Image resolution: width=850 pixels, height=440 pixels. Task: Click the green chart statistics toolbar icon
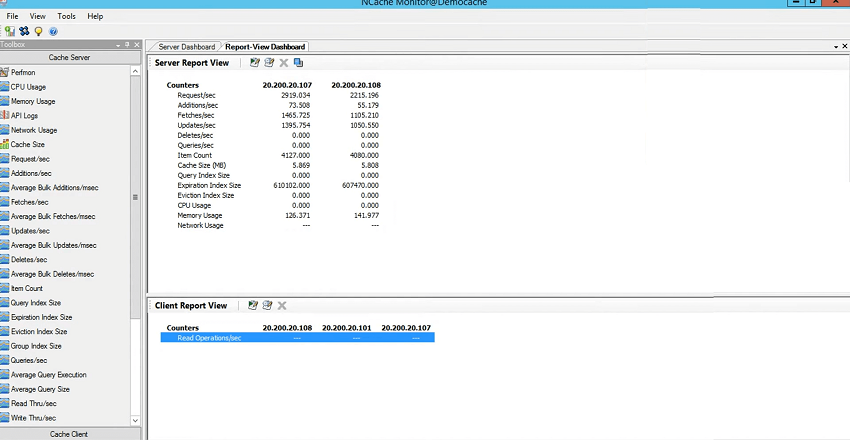point(10,31)
